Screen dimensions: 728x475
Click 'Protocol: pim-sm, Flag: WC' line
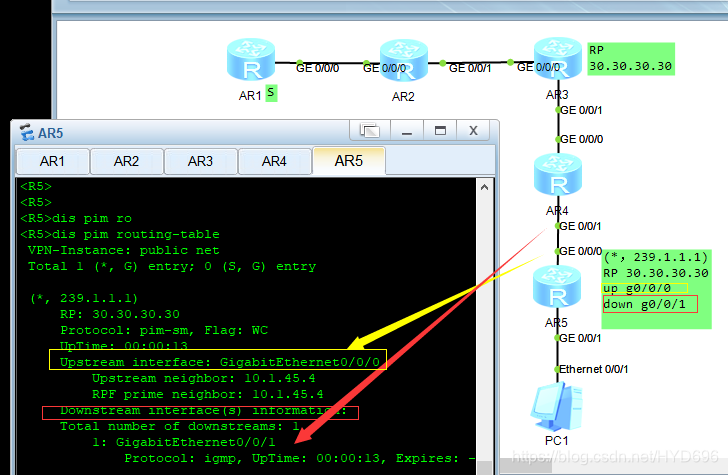(164, 330)
